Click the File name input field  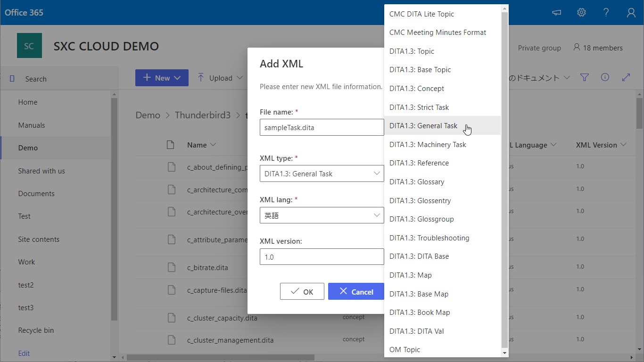pos(322,127)
